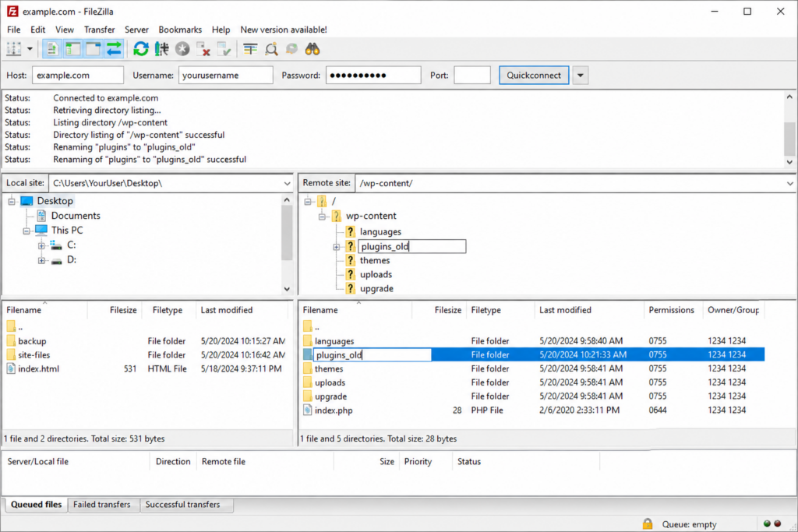798x532 pixels.
Task: Open the Edit menu
Action: tap(37, 30)
